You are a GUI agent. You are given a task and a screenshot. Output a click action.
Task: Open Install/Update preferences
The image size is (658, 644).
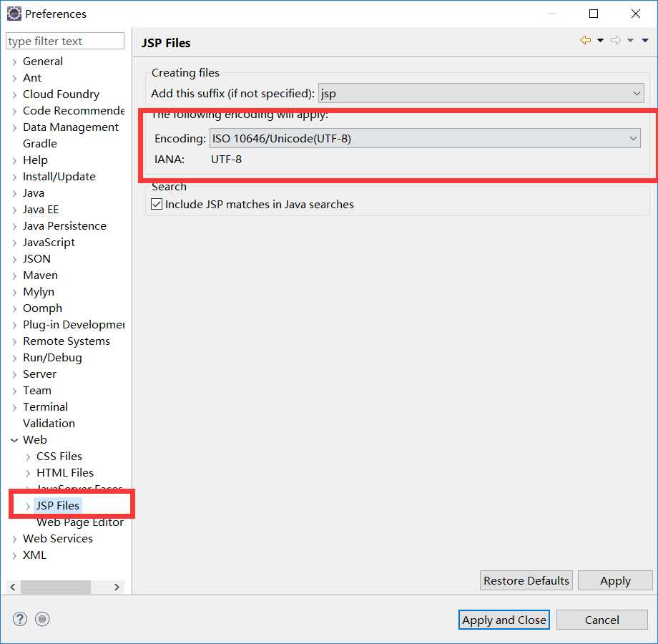[x=59, y=176]
